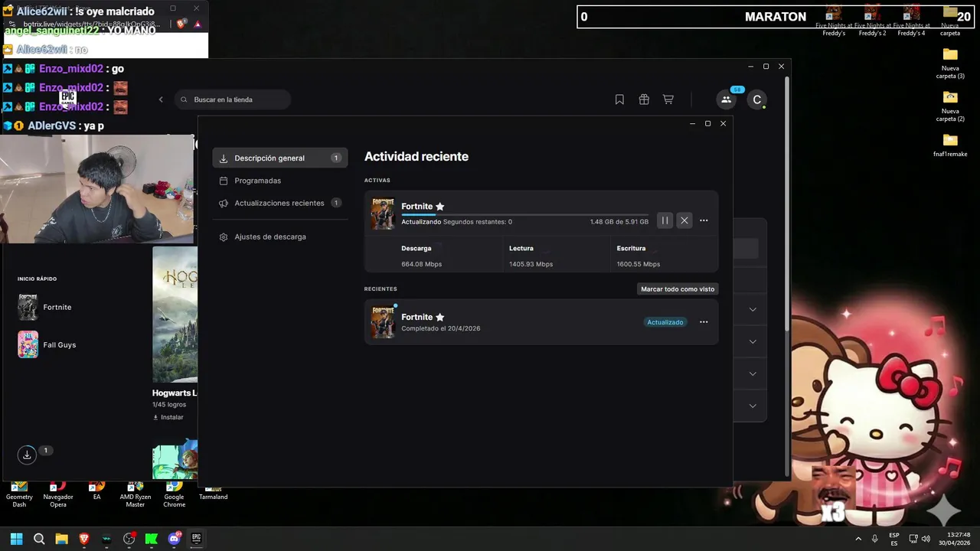Open Actualizaciones recientes section

(280, 203)
